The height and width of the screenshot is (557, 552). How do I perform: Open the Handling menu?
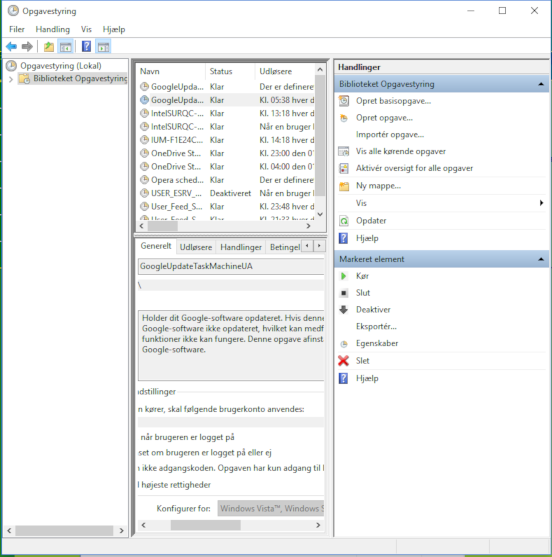pos(53,29)
